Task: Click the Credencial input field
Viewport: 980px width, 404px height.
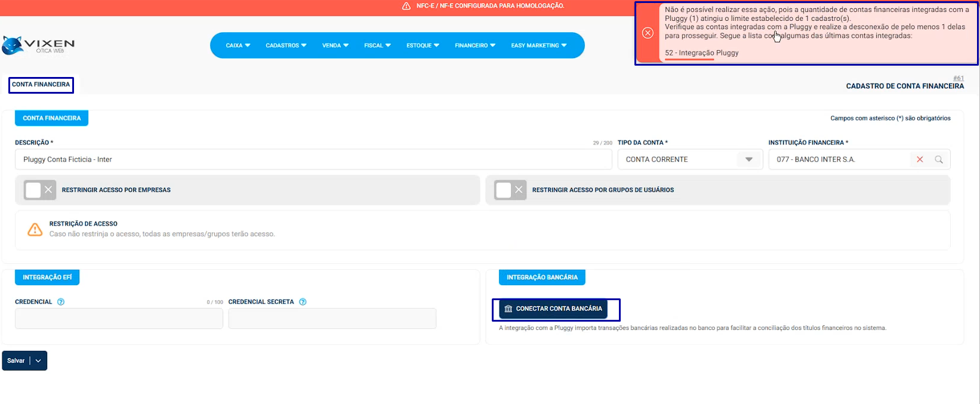Action: pos(119,319)
